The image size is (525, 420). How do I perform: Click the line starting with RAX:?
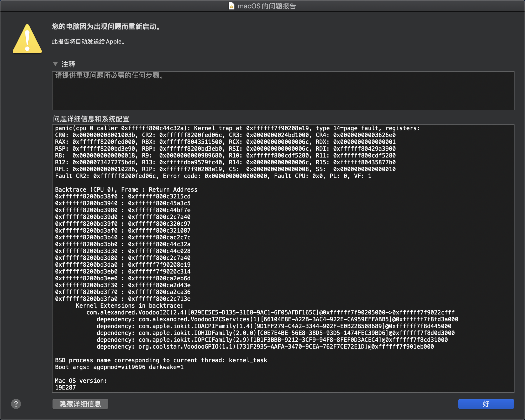[225, 142]
